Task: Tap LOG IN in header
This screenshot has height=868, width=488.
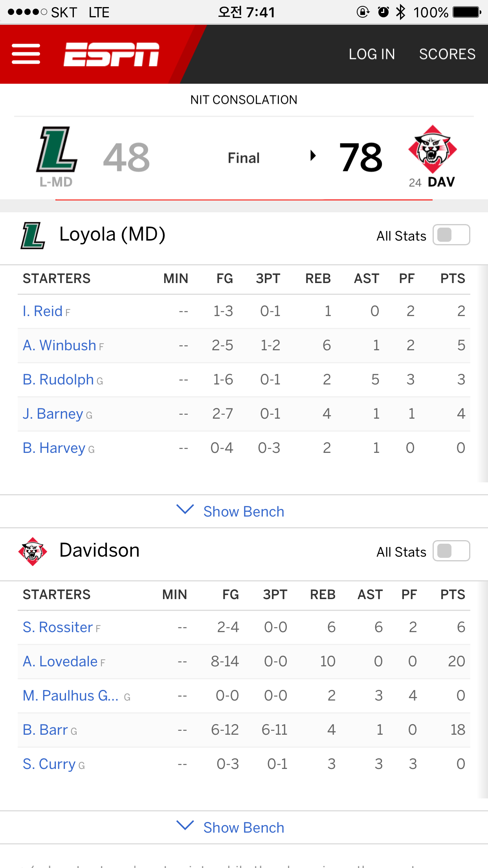Action: 372,54
